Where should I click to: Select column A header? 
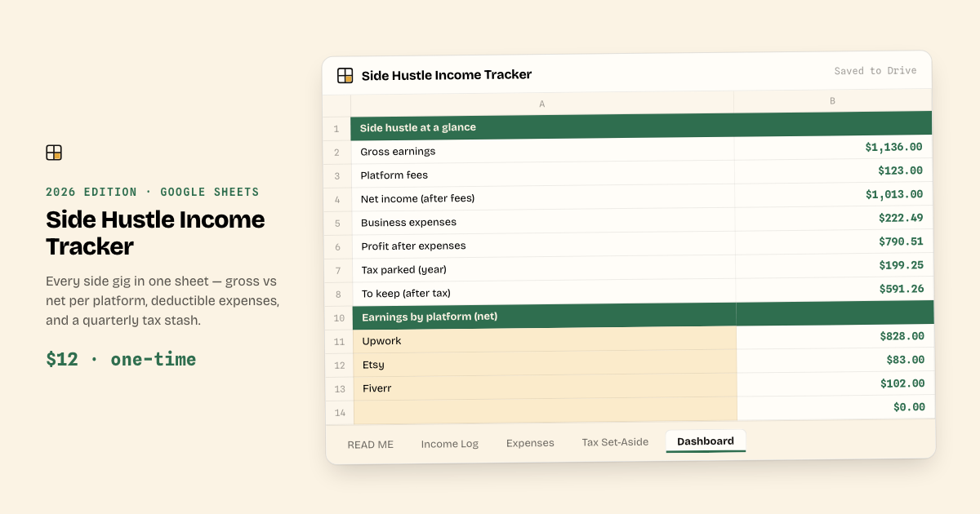pyautogui.click(x=542, y=104)
